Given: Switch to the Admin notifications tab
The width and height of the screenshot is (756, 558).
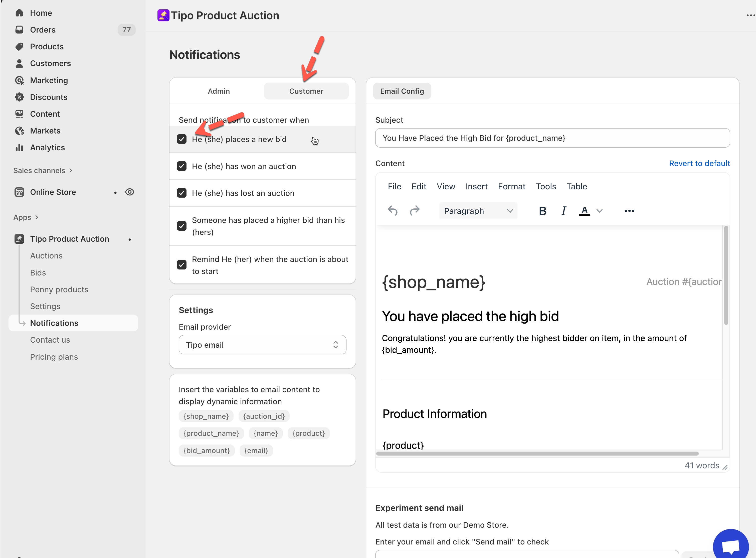Looking at the screenshot, I should point(219,91).
